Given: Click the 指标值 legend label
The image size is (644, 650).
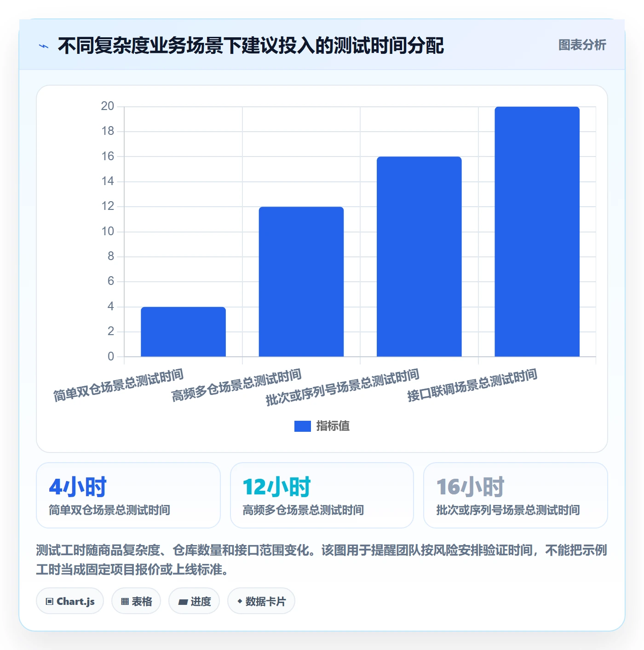Looking at the screenshot, I should click(x=333, y=426).
